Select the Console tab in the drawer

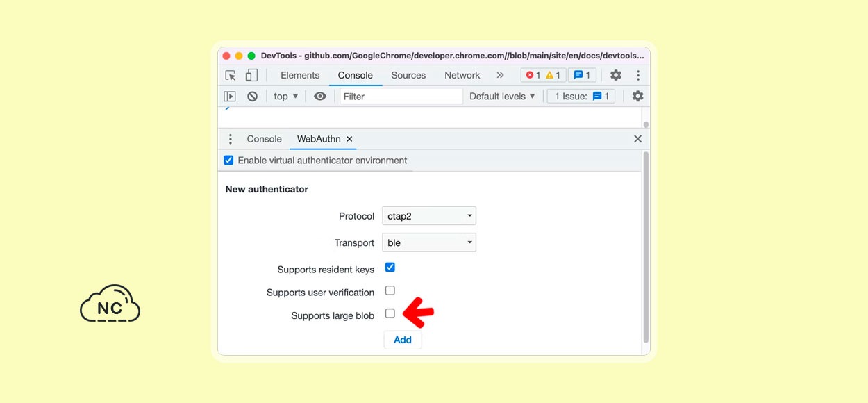pos(265,139)
